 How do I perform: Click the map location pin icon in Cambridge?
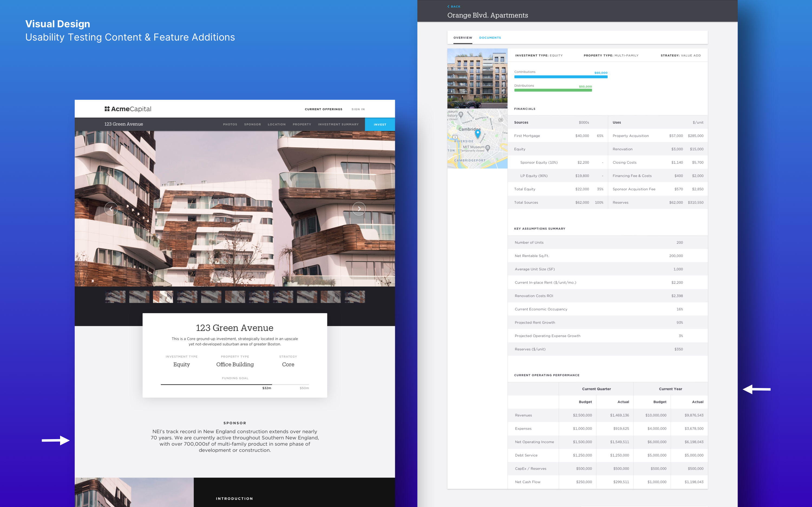480,135
